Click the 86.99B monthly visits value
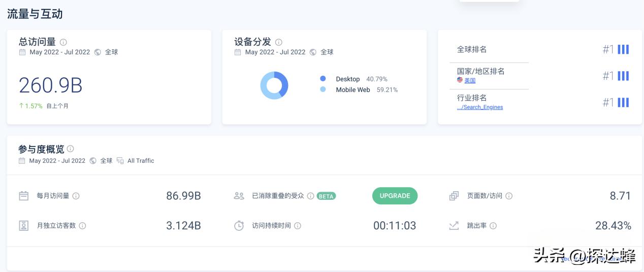Image resolution: width=644 pixels, height=272 pixels. click(183, 196)
